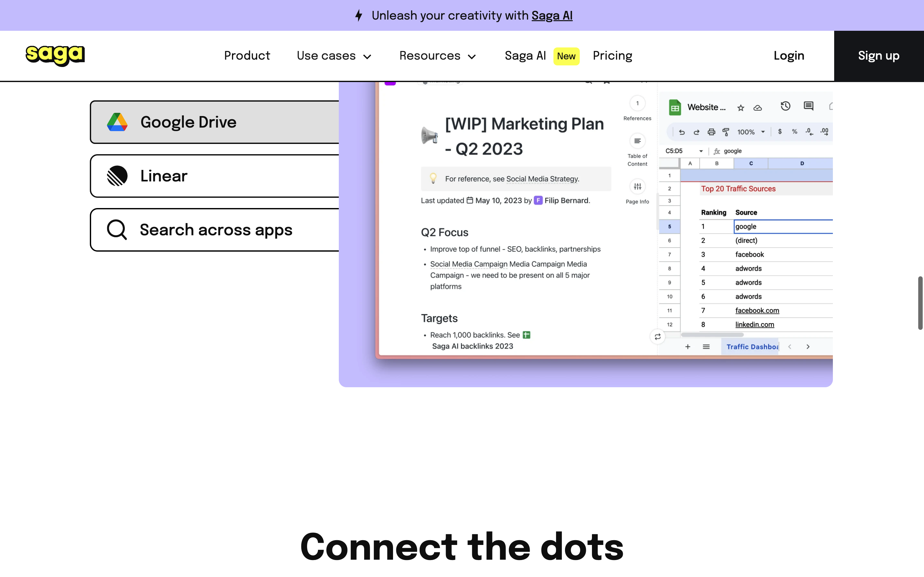Viewport: 924px width, 577px height.
Task: Click the swap arrows icon near spreadsheet
Action: click(x=657, y=337)
